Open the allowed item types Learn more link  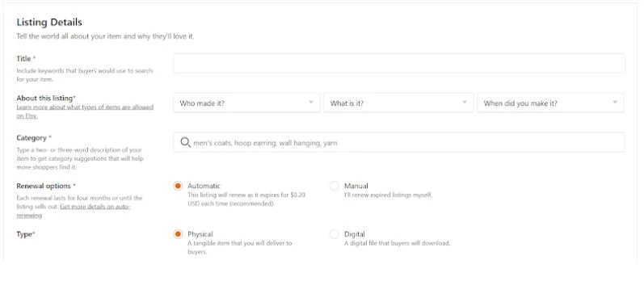(85, 111)
